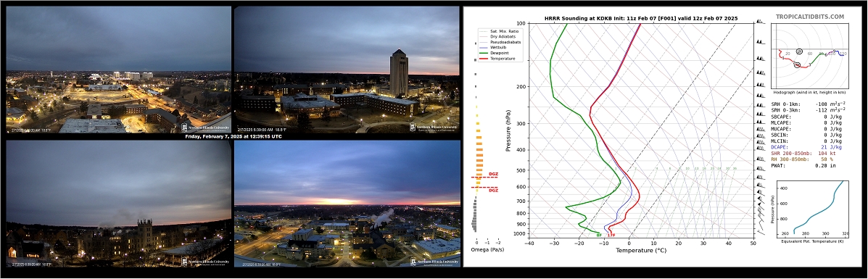The width and height of the screenshot is (868, 279).
Task: Click the upper red DGZ marker label
Action: pos(493,175)
